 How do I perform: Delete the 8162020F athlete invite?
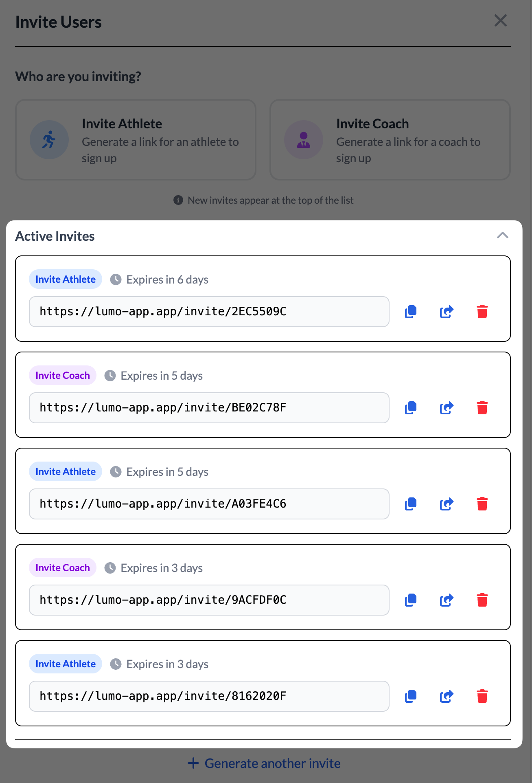coord(482,696)
